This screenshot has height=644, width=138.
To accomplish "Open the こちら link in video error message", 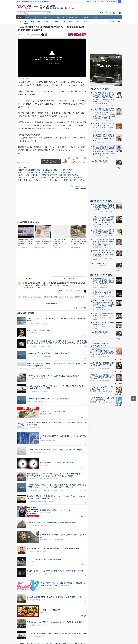I will [55, 60].
